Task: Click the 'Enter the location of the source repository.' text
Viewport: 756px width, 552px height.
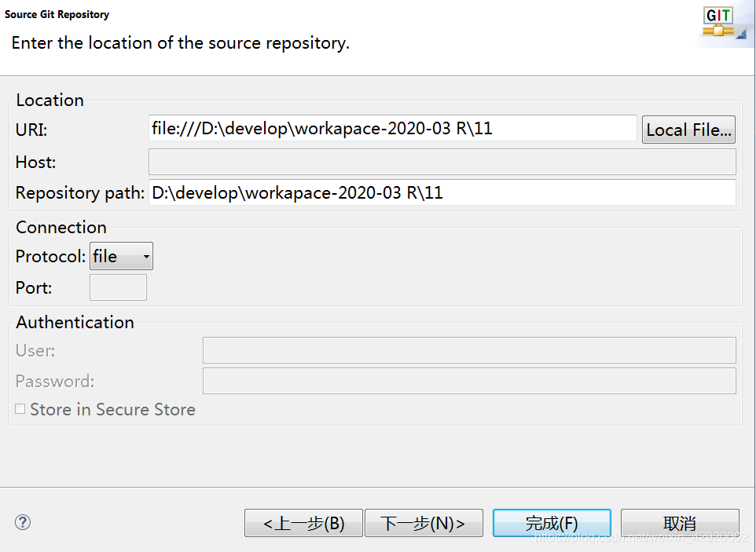Action: pyautogui.click(x=180, y=43)
